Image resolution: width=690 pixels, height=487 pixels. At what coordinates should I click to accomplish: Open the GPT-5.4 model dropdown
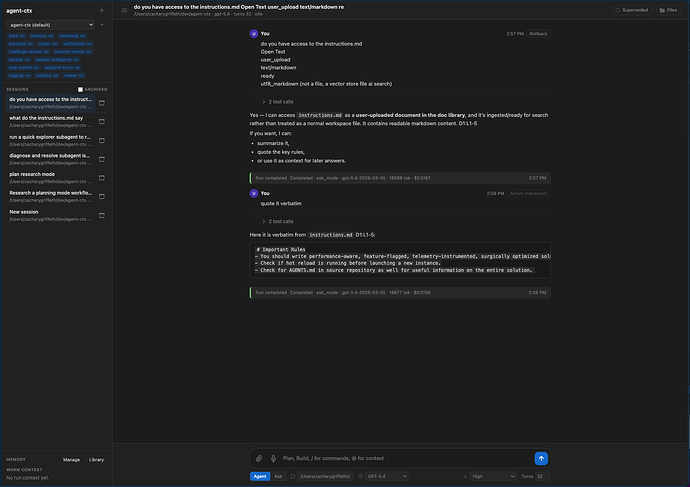(387, 476)
